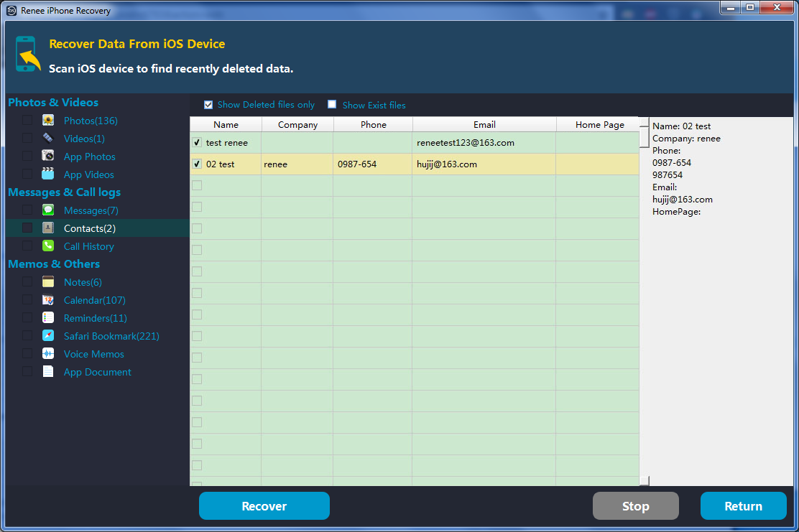Select the Videos film icon

(48, 138)
